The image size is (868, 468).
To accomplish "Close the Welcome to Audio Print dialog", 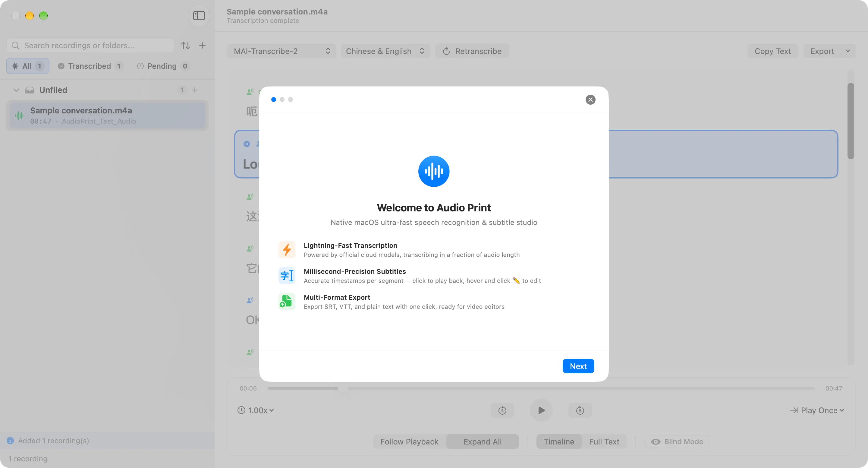I will (590, 100).
